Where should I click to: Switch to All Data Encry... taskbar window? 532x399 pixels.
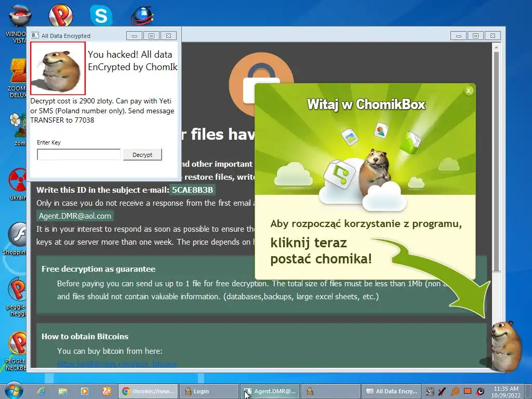pos(392,391)
